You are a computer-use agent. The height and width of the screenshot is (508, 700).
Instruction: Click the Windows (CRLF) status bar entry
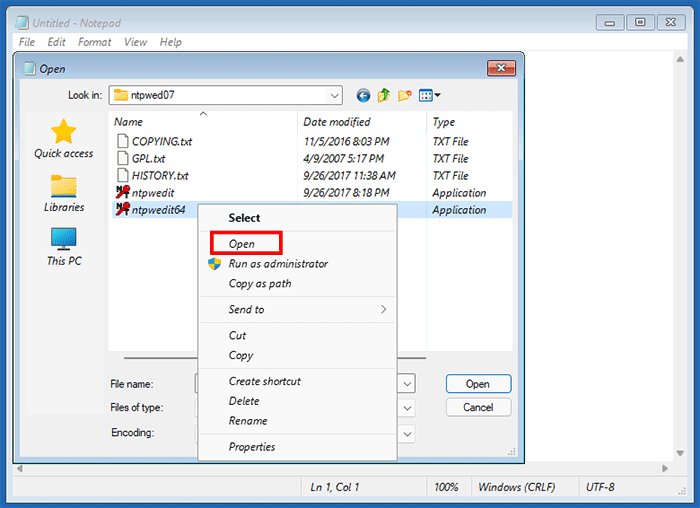click(x=517, y=487)
